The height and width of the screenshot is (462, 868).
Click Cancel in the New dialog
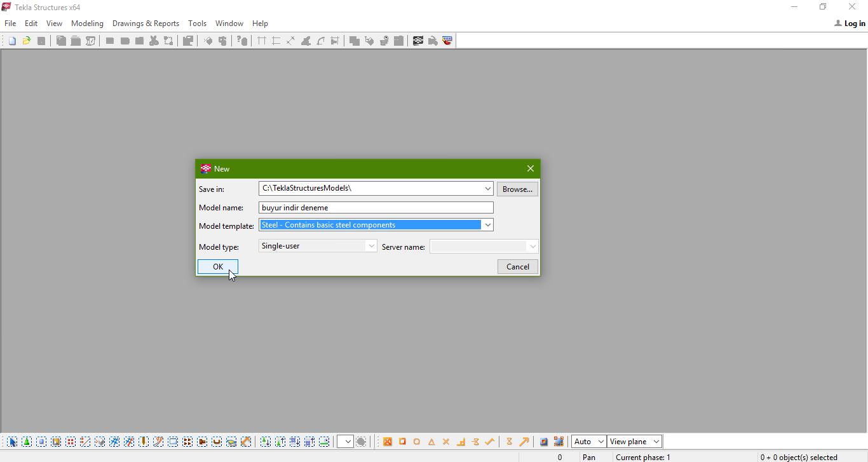point(518,267)
